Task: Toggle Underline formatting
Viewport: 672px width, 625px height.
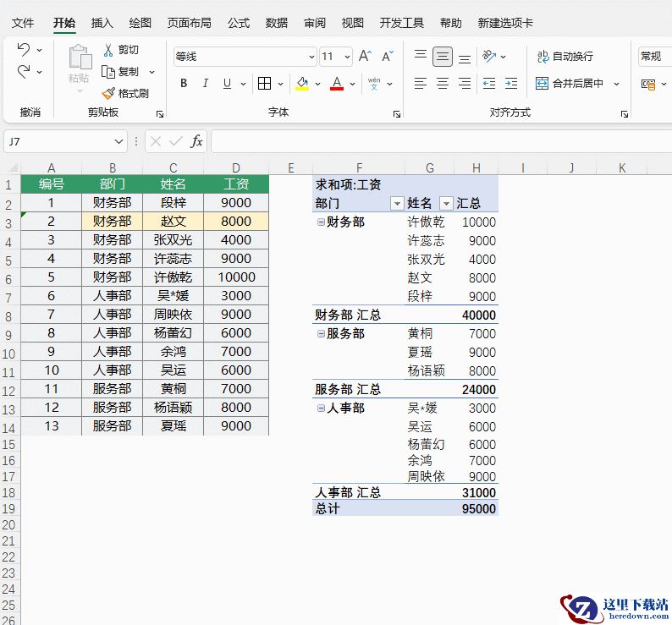Action: pyautogui.click(x=227, y=83)
